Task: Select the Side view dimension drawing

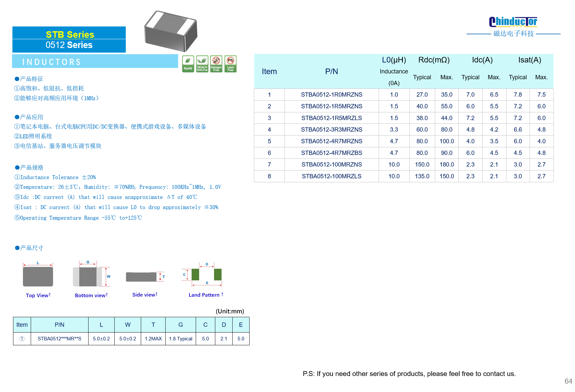Action: 145,277
